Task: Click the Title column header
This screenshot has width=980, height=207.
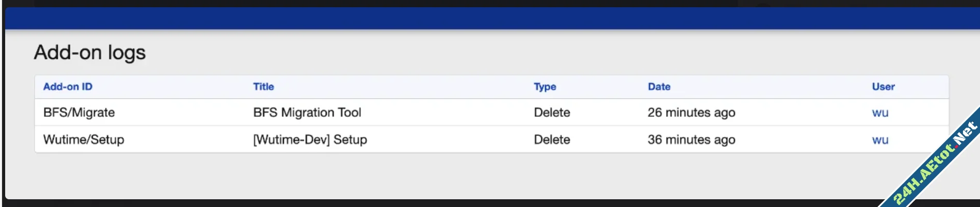Action: point(263,87)
